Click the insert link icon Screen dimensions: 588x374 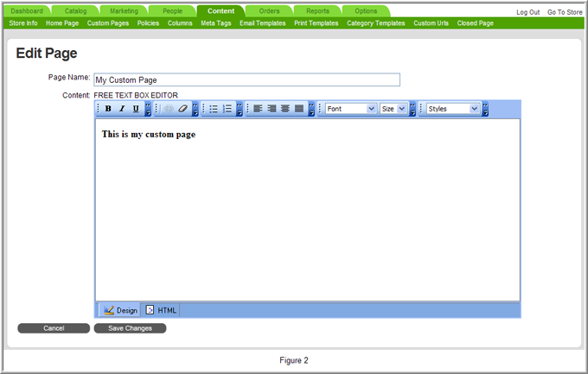(x=169, y=109)
